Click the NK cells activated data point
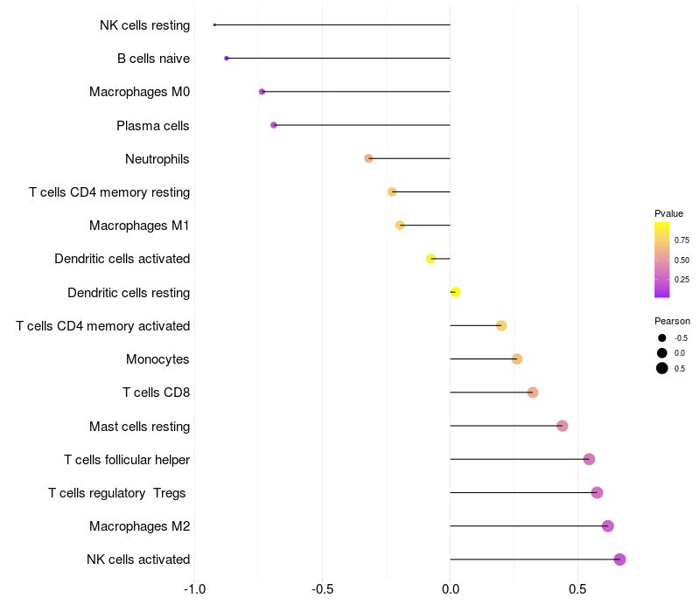 tap(619, 560)
